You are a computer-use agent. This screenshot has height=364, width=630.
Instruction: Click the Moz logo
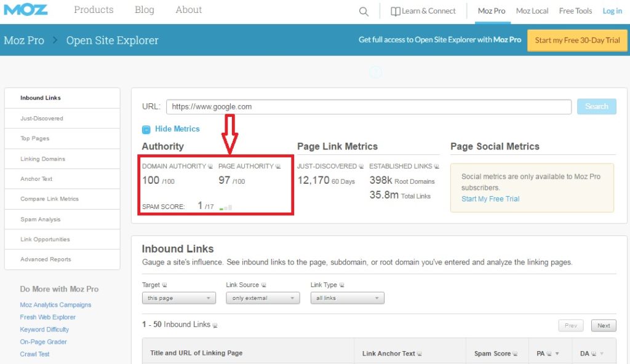coord(25,10)
